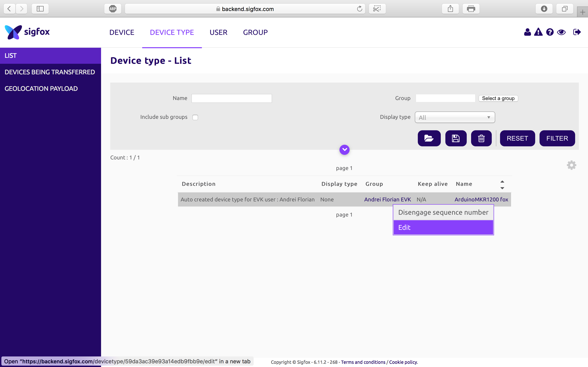Choose Edit from the context menu
This screenshot has width=588, height=367.
click(443, 228)
